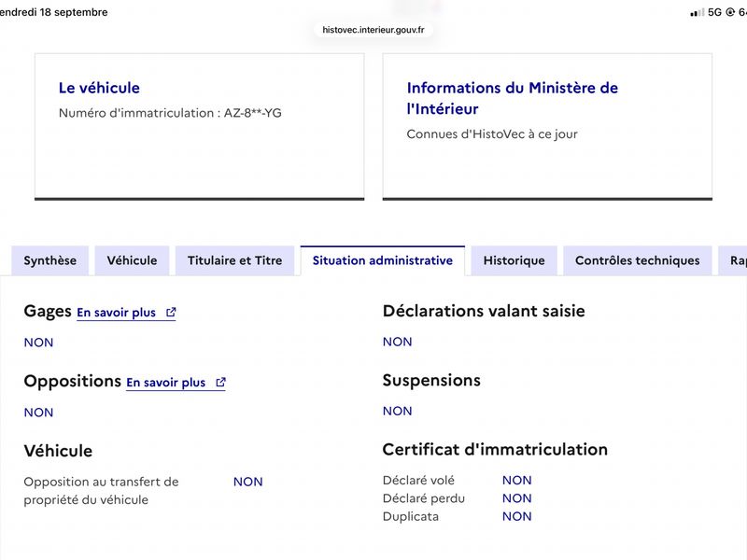Tap the histovec.interieur.gouv.fr address bar
The width and height of the screenshot is (747, 560).
coord(373,30)
